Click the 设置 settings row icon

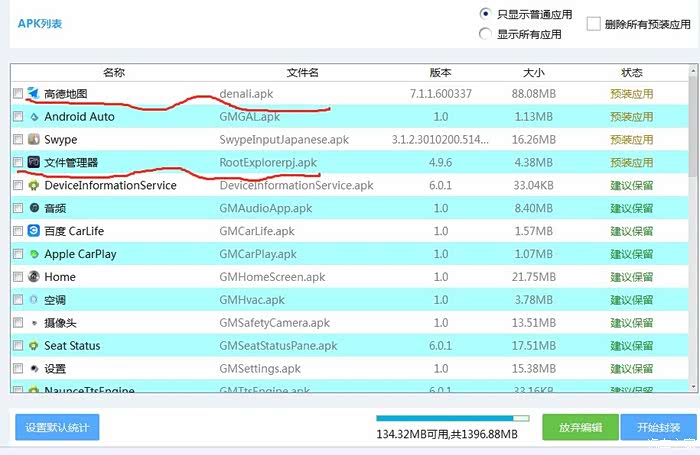pos(33,369)
